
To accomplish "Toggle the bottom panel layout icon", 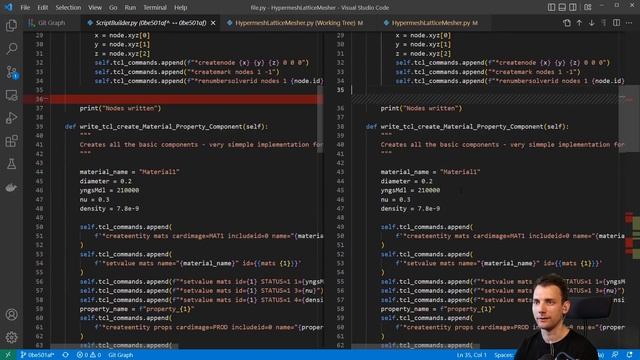I will [x=562, y=7].
